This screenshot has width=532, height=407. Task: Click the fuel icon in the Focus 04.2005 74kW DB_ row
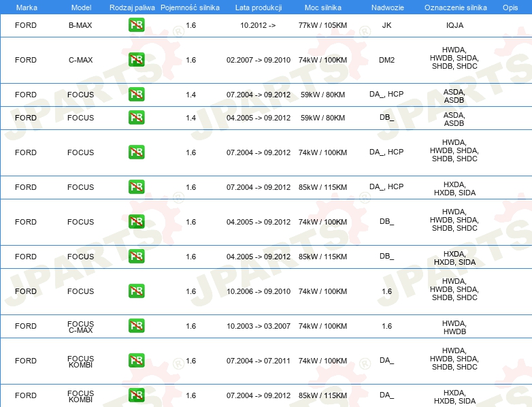pos(136,222)
